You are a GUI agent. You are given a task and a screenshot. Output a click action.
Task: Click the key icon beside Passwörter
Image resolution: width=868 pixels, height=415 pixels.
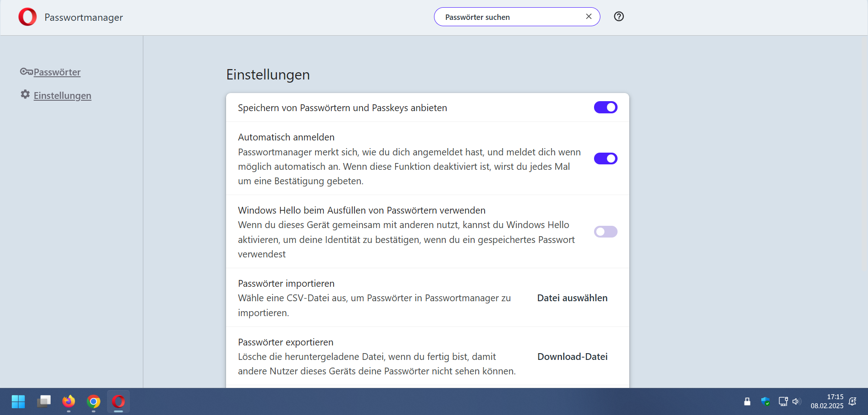click(26, 72)
